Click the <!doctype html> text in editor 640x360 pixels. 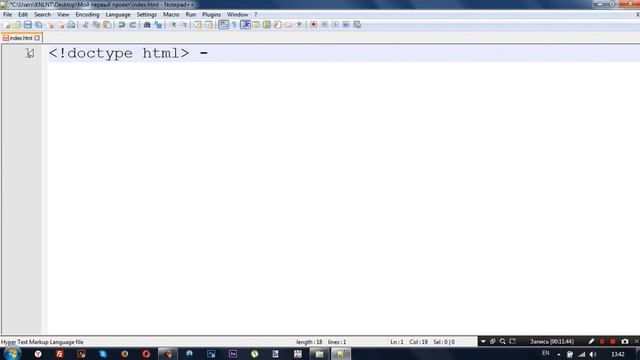(x=119, y=53)
